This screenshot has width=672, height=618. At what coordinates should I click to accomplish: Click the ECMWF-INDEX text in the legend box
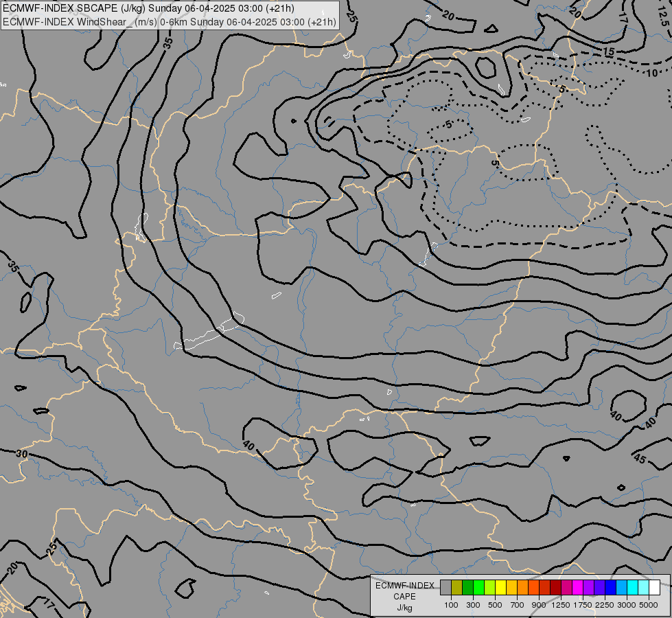(x=404, y=586)
